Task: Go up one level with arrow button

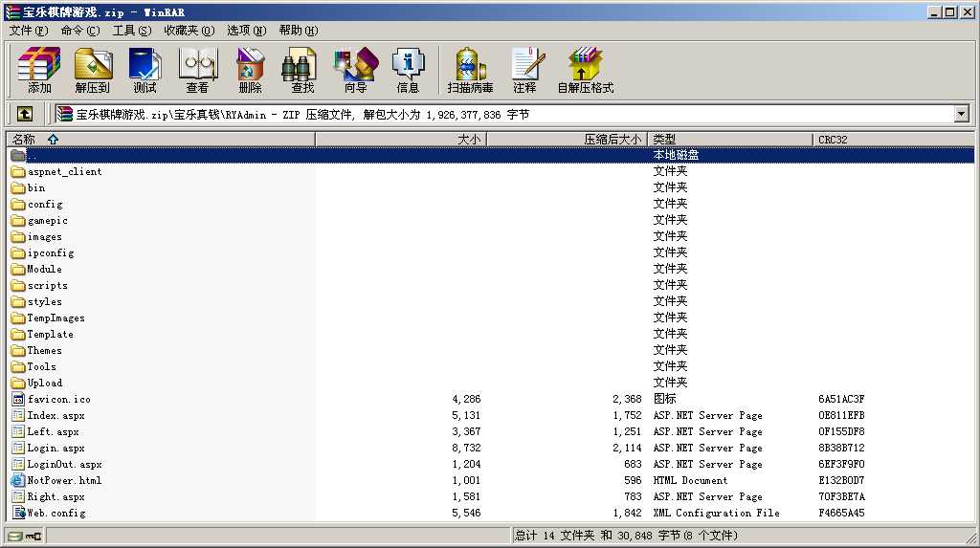Action: tap(25, 114)
